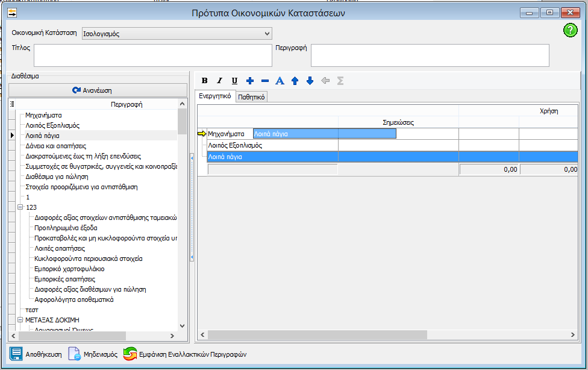Collapse the ΜΕΤΑΞΑΣ ΔΟΚΙΜΗ tree node

point(20,320)
